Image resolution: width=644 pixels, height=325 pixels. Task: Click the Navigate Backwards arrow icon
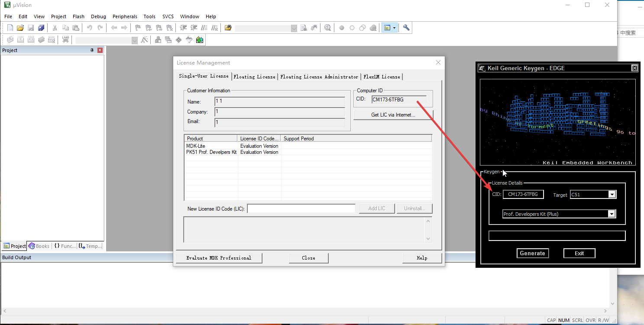(x=114, y=28)
